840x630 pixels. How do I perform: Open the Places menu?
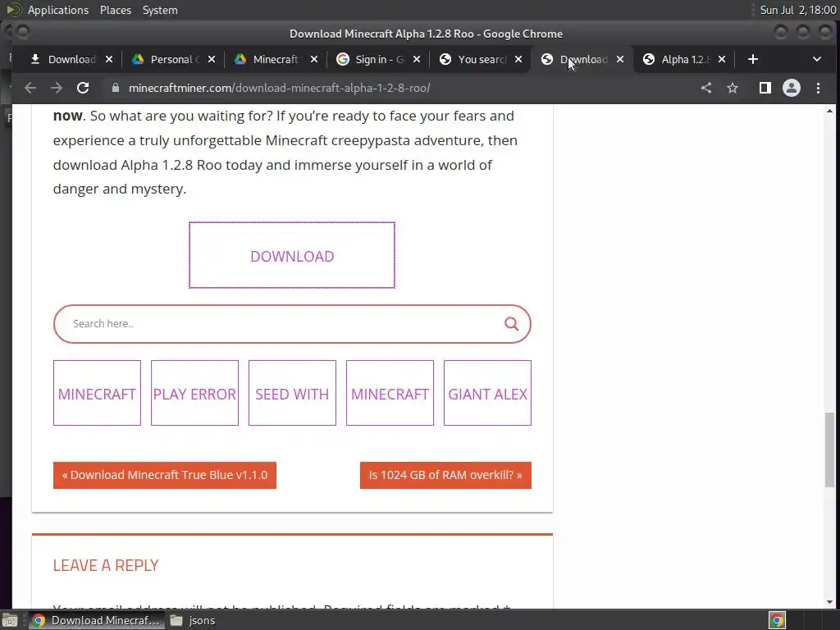(x=116, y=10)
